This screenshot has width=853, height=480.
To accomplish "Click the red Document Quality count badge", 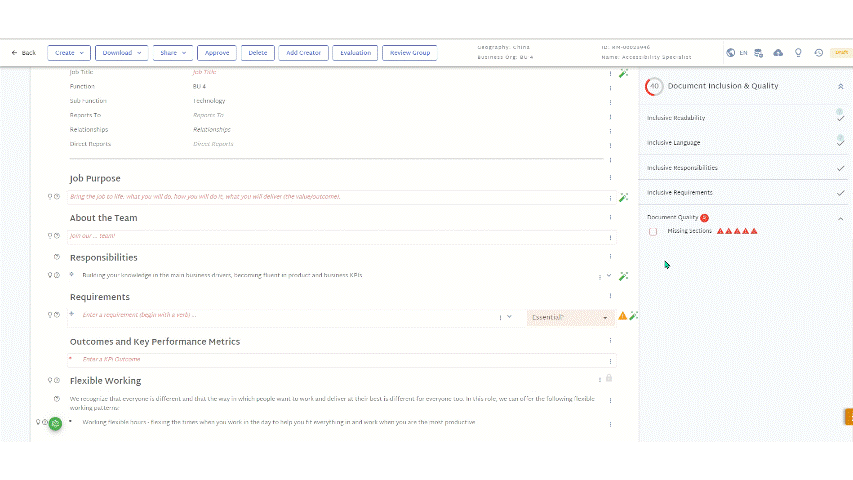I will pos(704,218).
